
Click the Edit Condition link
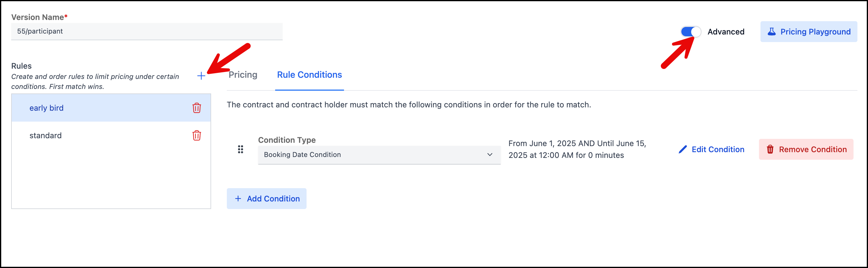tap(711, 149)
